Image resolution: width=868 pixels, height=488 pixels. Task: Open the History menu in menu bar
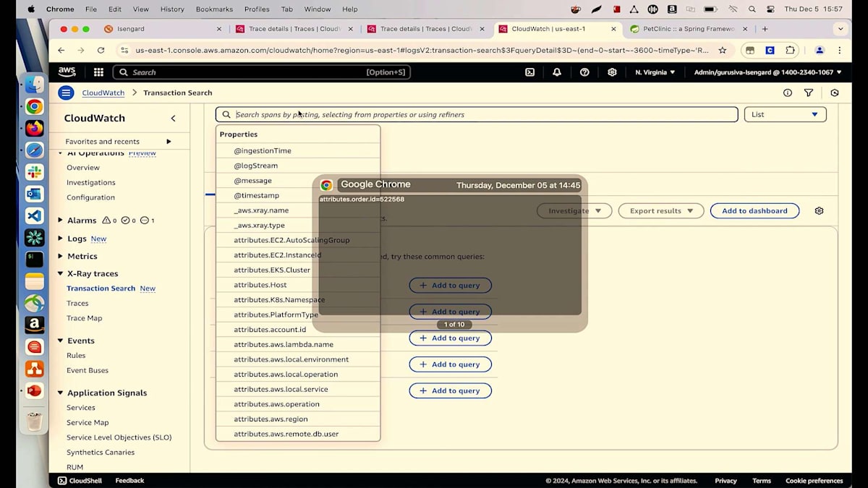[x=172, y=9]
